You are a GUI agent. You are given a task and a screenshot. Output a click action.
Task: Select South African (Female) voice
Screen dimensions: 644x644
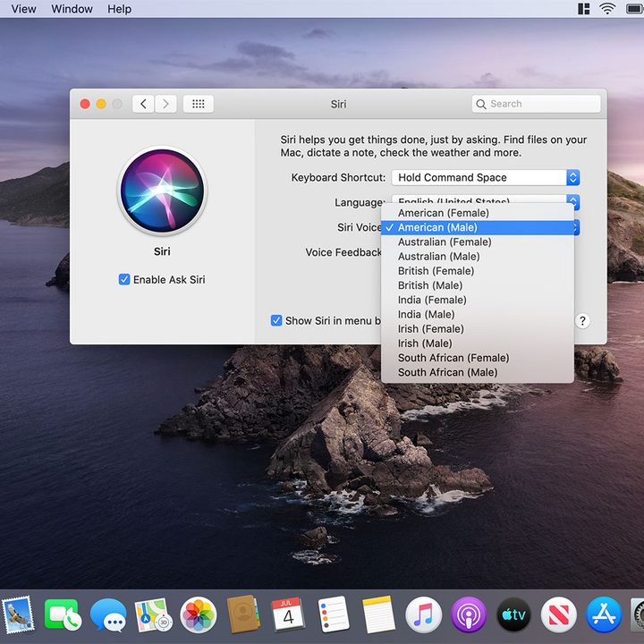point(478,358)
